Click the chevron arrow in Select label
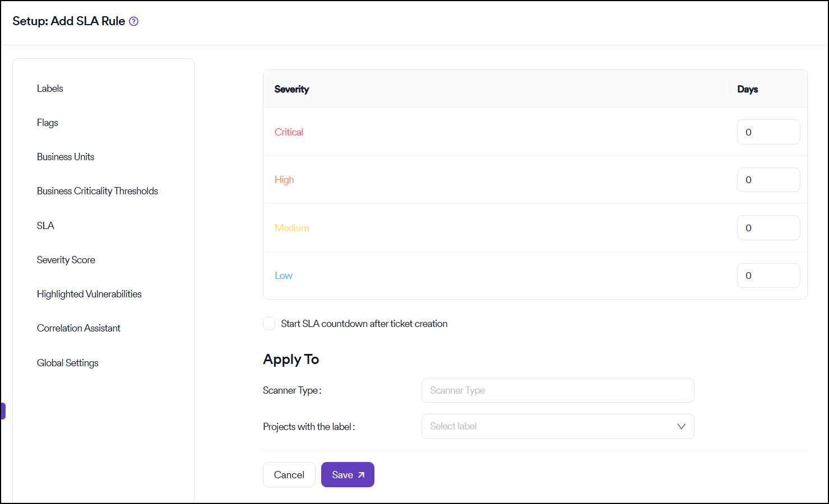 pyautogui.click(x=681, y=426)
